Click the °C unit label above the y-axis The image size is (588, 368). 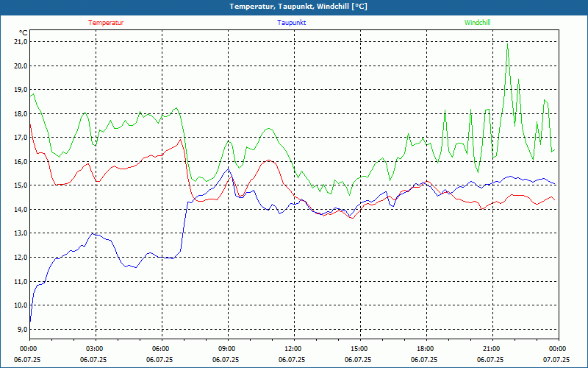pos(23,32)
